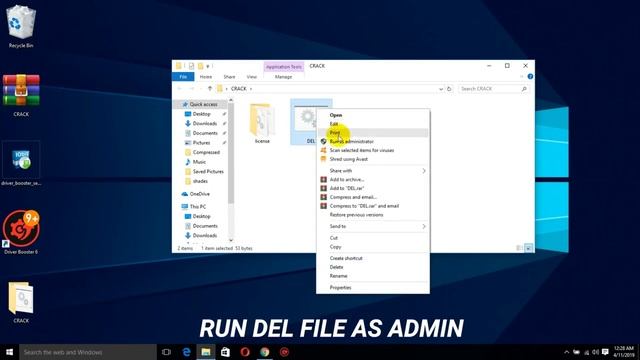The height and width of the screenshot is (360, 640).
Task: Switch to details view button
Action: pyautogui.click(x=520, y=248)
